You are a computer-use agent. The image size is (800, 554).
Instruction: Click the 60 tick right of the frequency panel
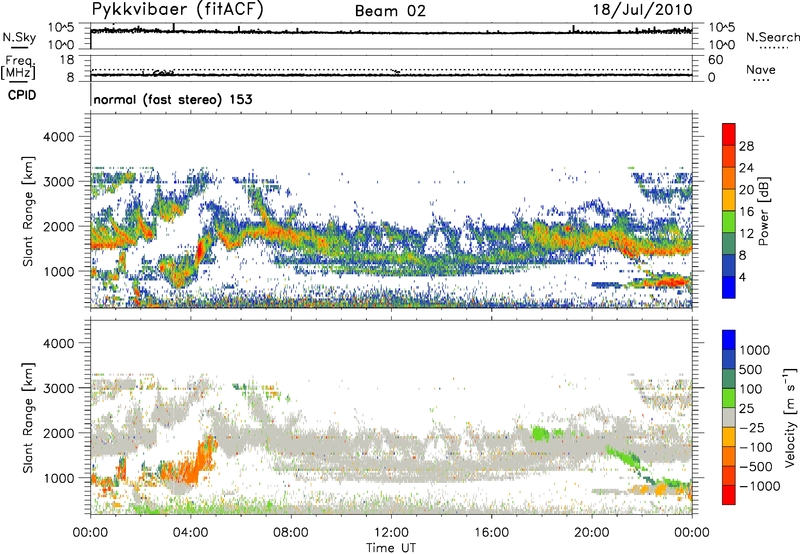click(x=715, y=60)
